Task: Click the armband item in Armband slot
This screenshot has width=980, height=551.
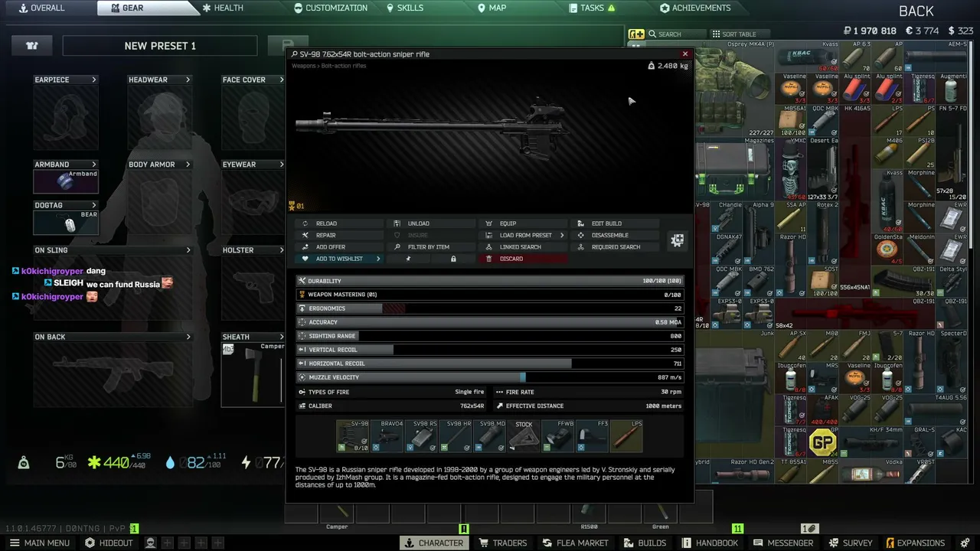Action: click(x=66, y=181)
